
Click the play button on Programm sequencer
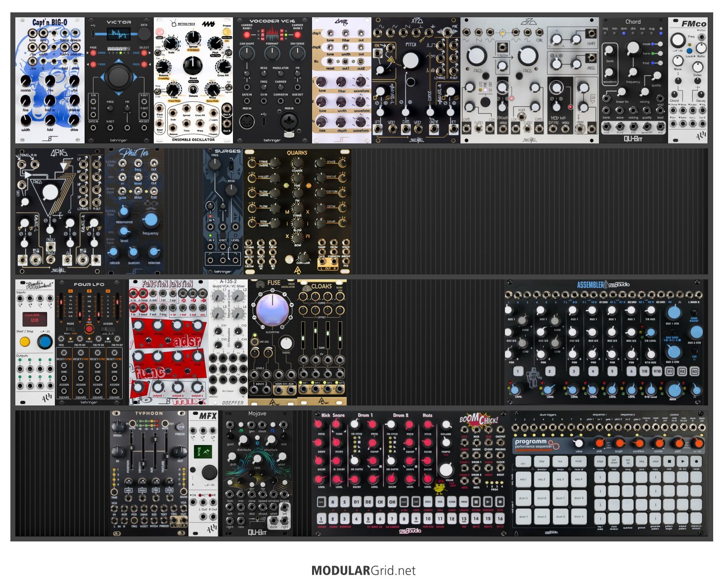coord(682,461)
